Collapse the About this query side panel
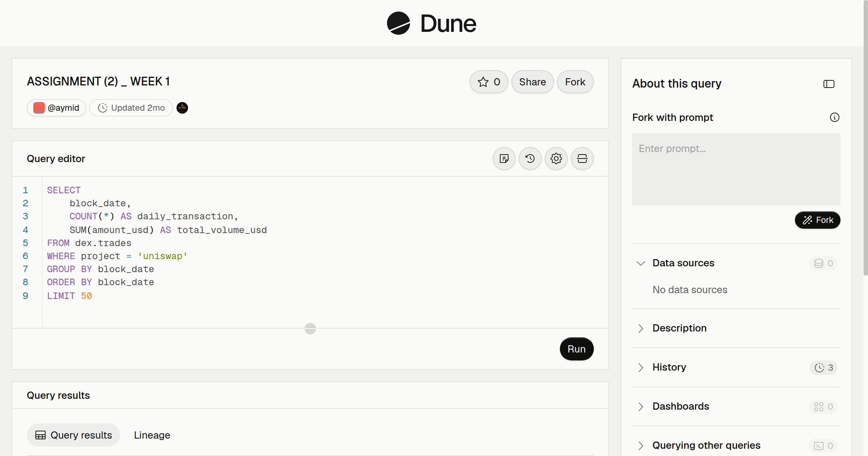The height and width of the screenshot is (456, 868). 829,84
